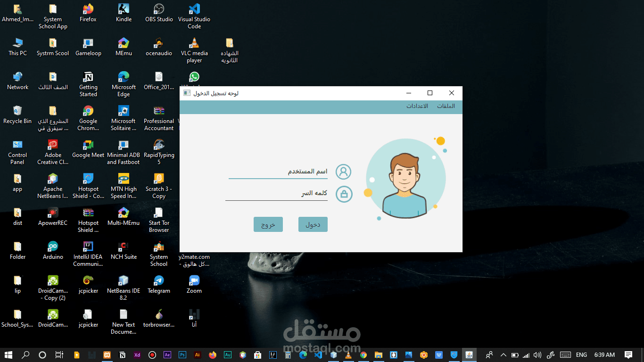Select the Zoom desktop icon

coord(194,284)
